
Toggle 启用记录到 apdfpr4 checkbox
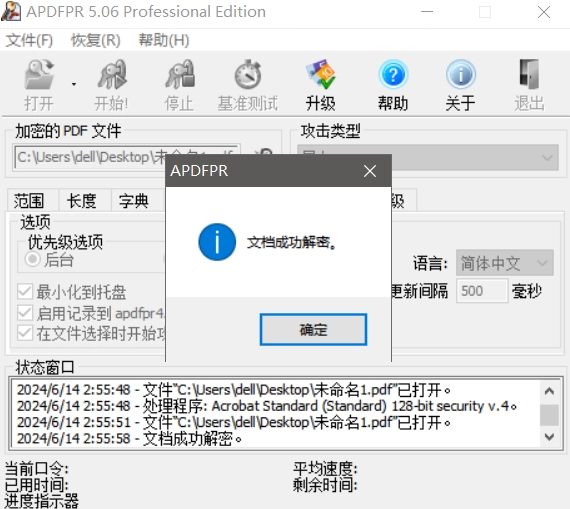pyautogui.click(x=25, y=313)
